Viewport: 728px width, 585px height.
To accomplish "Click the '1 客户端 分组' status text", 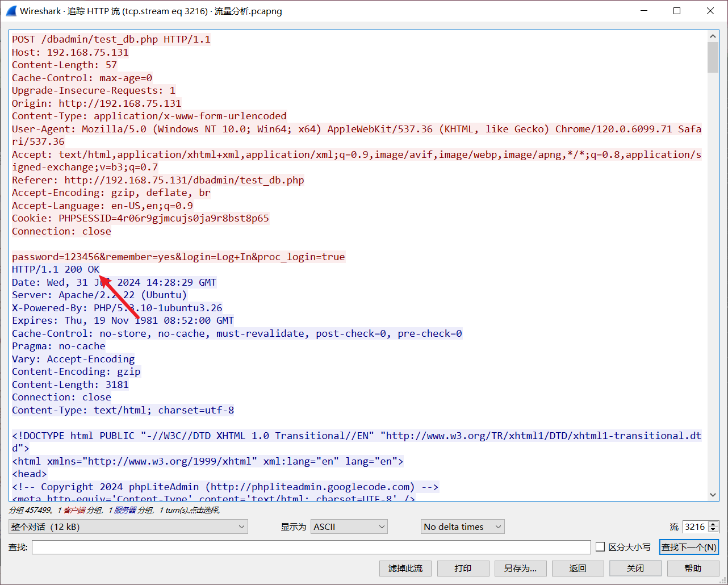I will point(80,510).
